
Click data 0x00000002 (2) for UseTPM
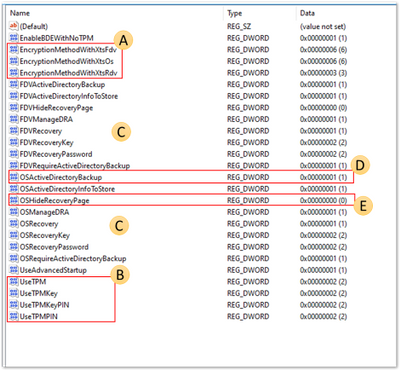323,282
